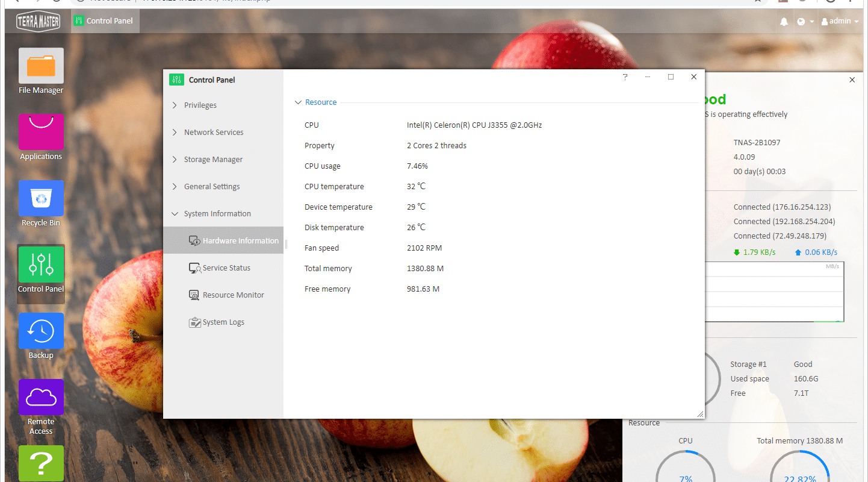This screenshot has width=868, height=482.
Task: Click the question mark help button in Control Panel window
Action: click(625, 77)
